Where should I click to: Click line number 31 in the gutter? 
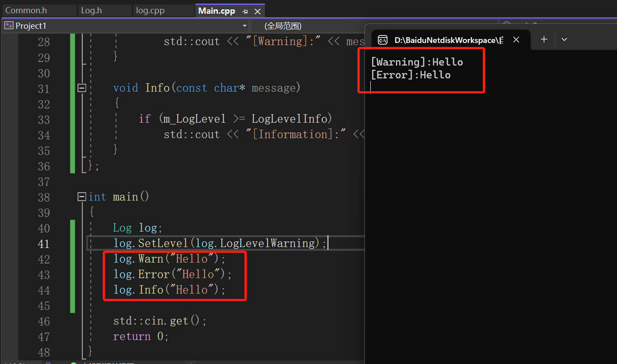[44, 89]
